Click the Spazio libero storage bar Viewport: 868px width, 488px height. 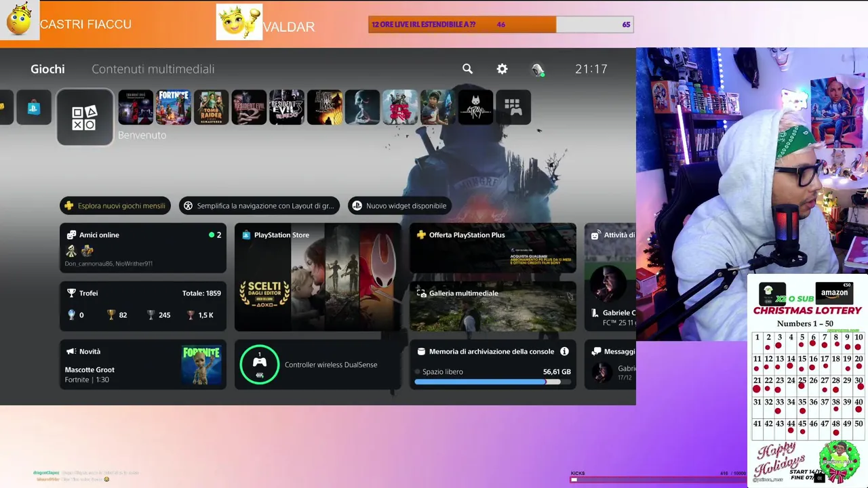point(493,382)
